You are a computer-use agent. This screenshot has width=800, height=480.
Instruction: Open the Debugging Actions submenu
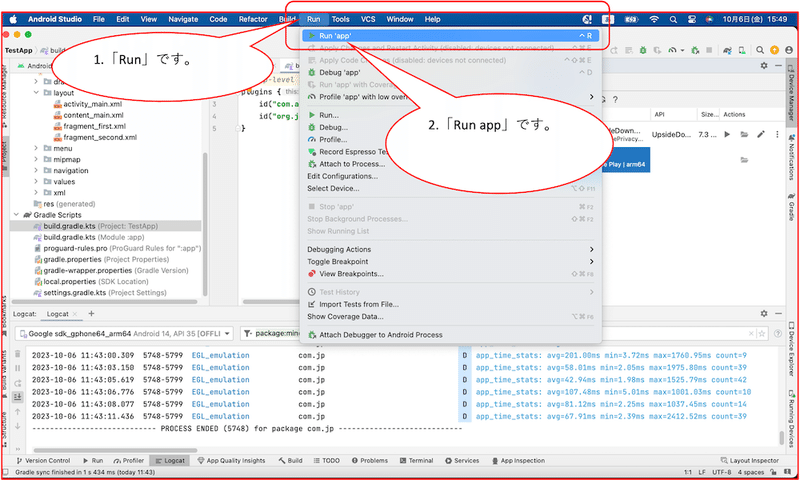(451, 249)
